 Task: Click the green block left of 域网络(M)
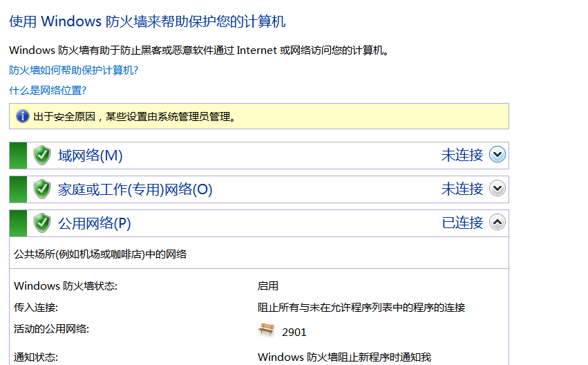tap(18, 156)
